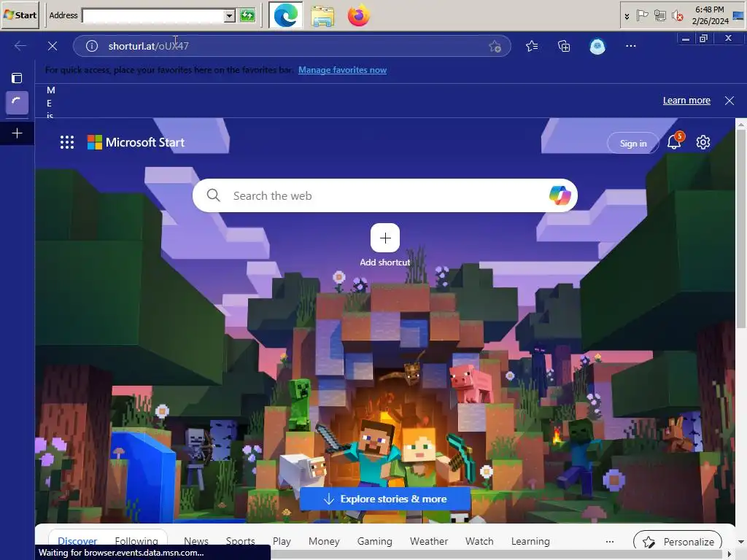Open the Gaming feed tab
The height and width of the screenshot is (560, 747).
[x=375, y=541]
